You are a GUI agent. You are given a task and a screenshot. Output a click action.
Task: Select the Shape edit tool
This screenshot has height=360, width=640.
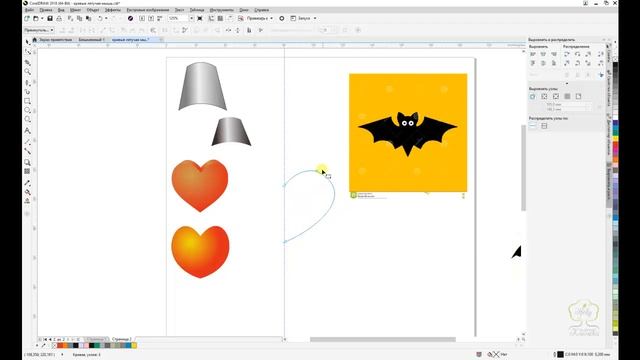click(28, 52)
